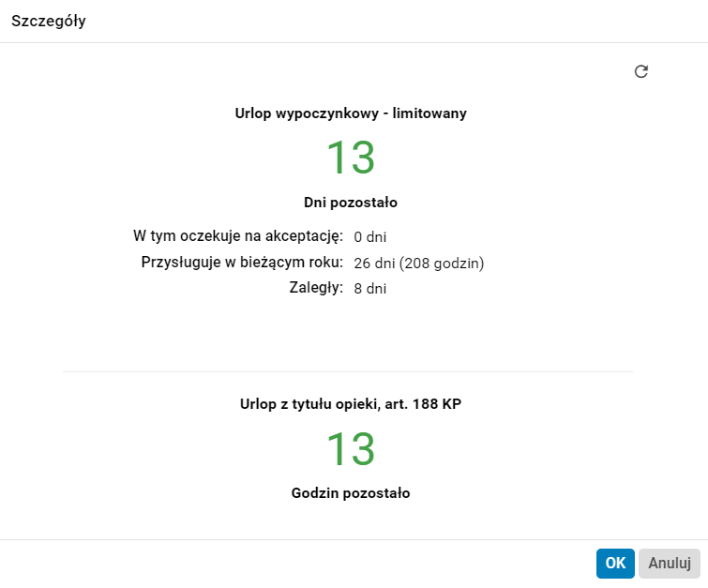Click the Godzin pozostało label
Image resolution: width=708 pixels, height=588 pixels.
pyautogui.click(x=351, y=492)
